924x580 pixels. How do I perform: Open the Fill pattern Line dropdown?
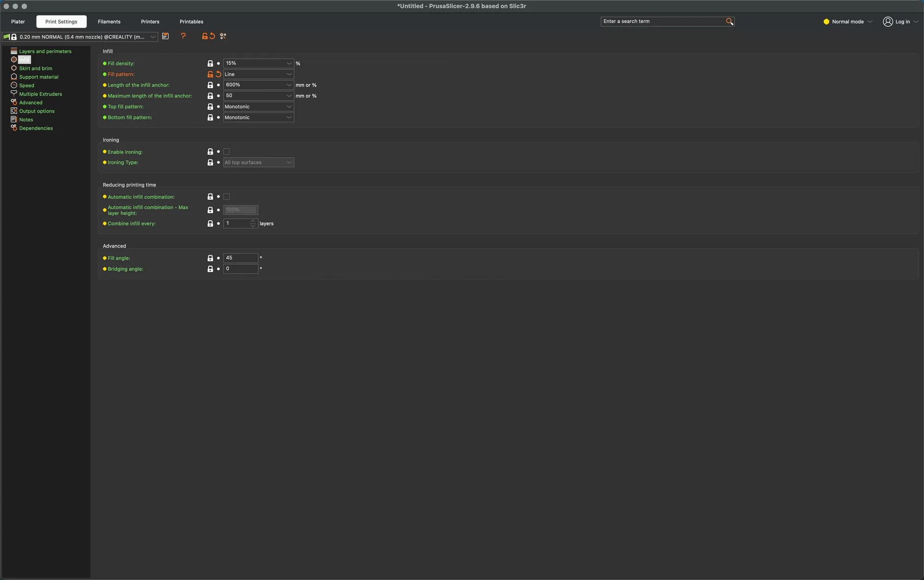(x=259, y=74)
